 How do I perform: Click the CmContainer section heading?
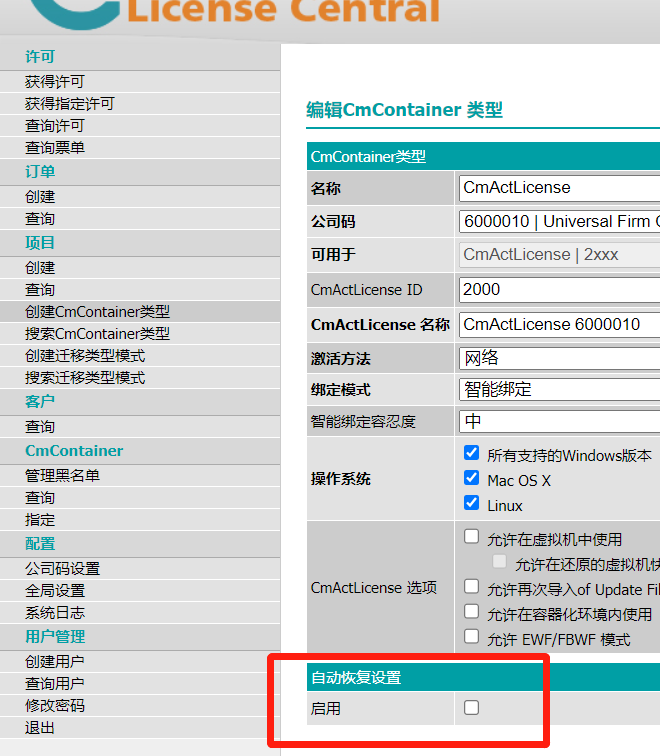tap(74, 451)
